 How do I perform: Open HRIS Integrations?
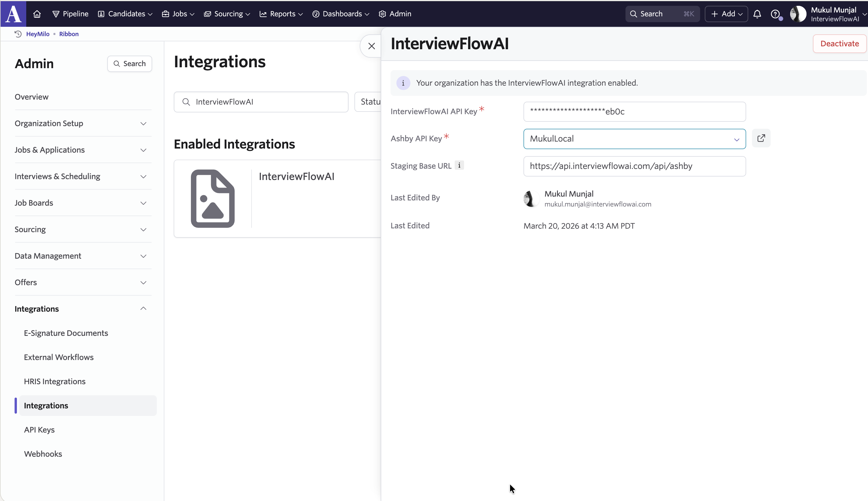55,381
